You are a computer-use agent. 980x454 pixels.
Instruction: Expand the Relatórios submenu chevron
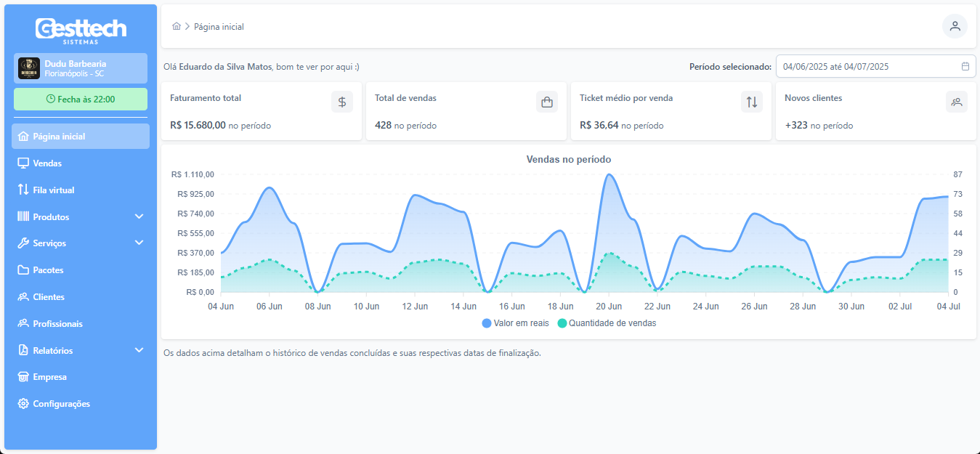pos(139,350)
